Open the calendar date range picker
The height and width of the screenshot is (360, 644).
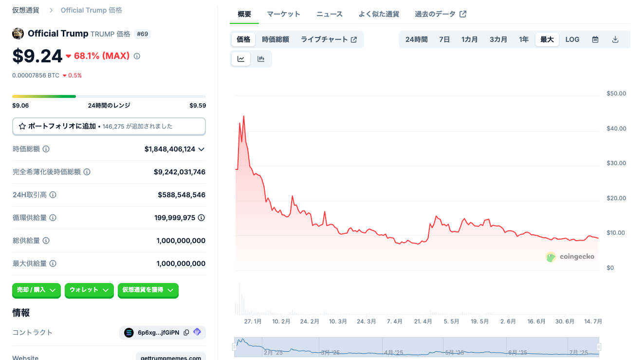(595, 39)
